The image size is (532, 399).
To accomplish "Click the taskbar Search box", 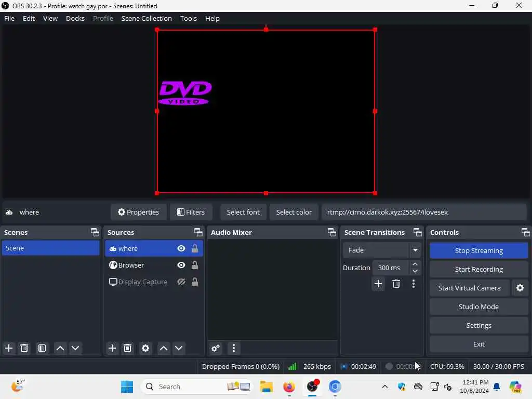I will click(x=196, y=387).
